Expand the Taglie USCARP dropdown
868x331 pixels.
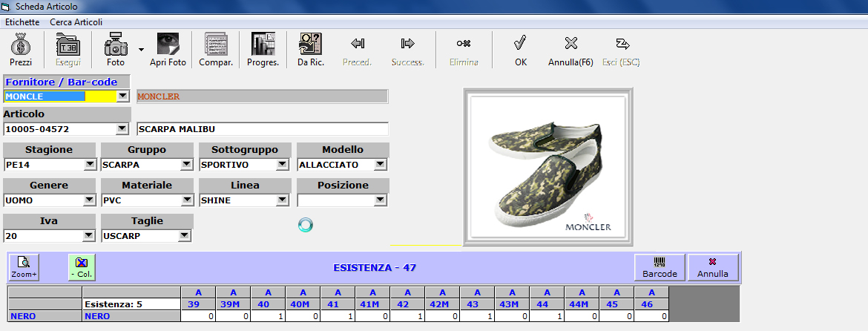pyautogui.click(x=184, y=236)
